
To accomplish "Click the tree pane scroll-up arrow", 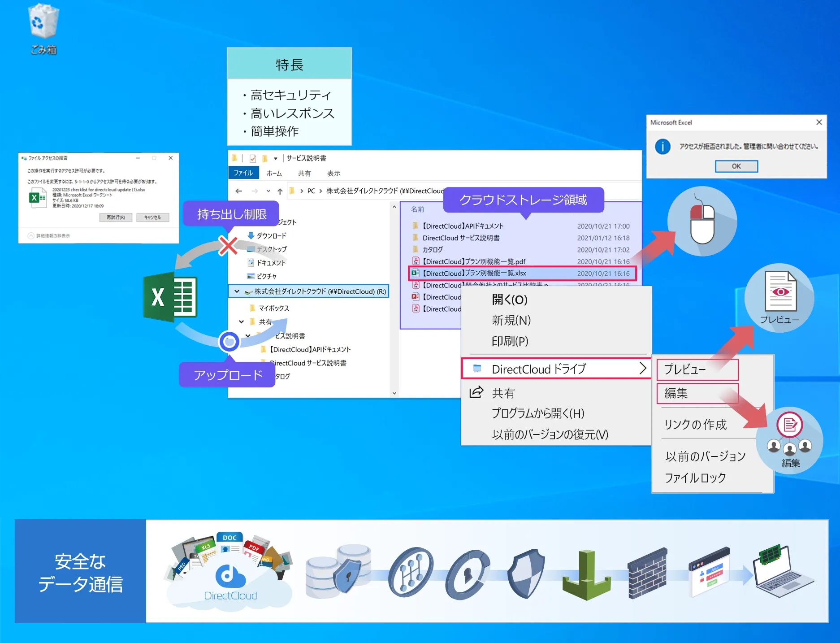I will (x=394, y=207).
